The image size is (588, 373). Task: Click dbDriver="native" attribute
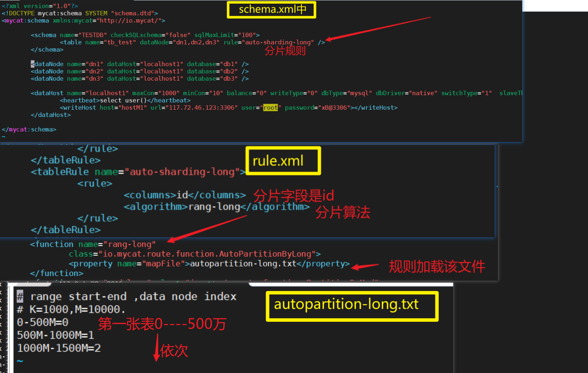tap(406, 93)
